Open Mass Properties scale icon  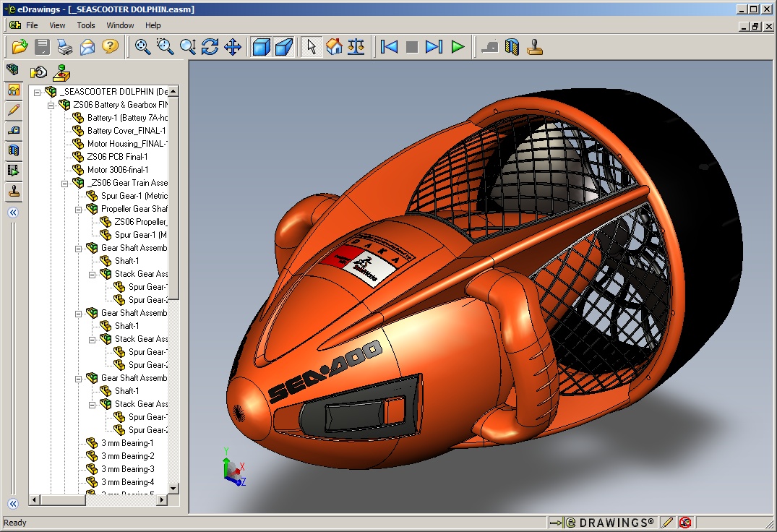click(356, 47)
